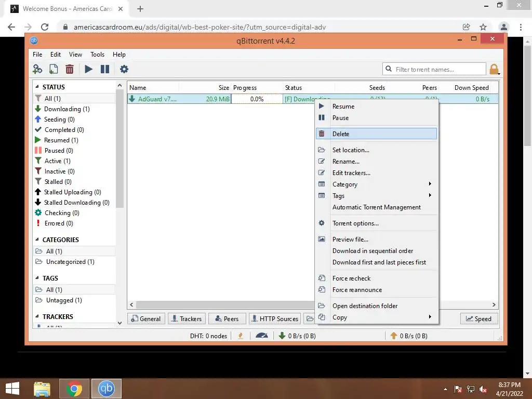Screen dimensions: 532x399
Task: Click the qBittorrent logo in title bar
Action: [x=34, y=41]
